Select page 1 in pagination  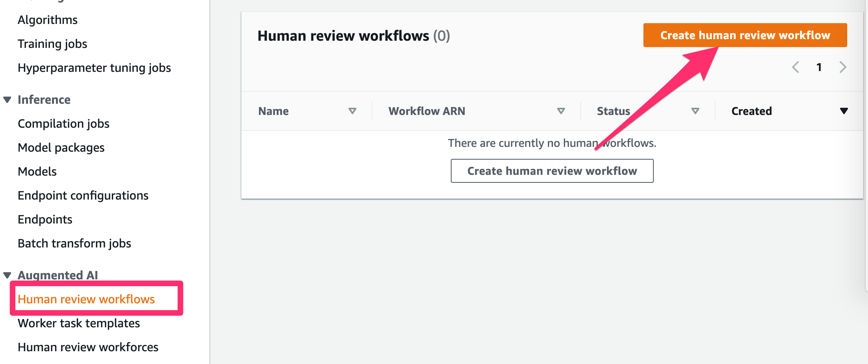pos(819,67)
